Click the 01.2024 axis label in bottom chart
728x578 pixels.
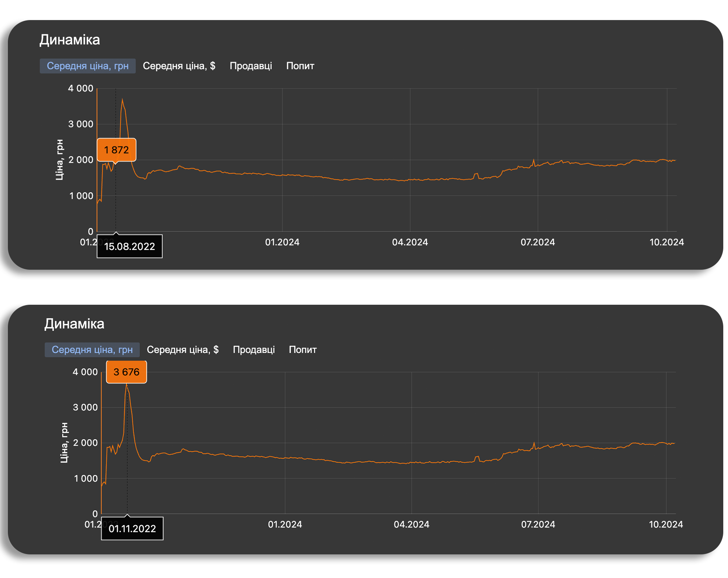285,524
